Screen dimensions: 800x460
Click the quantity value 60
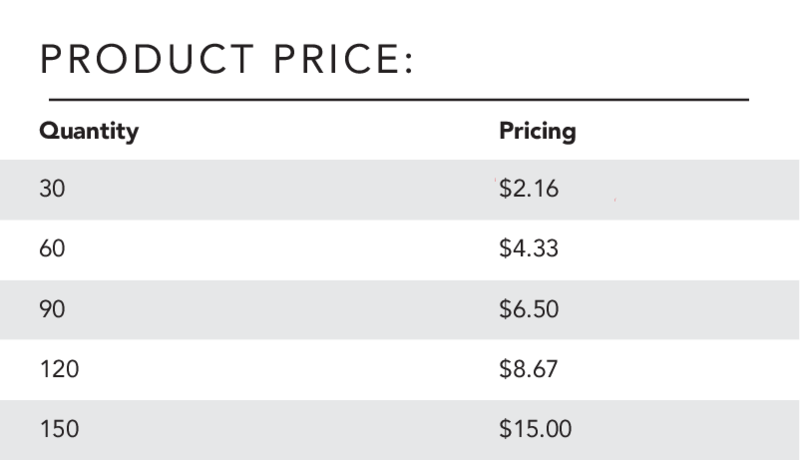coord(52,249)
